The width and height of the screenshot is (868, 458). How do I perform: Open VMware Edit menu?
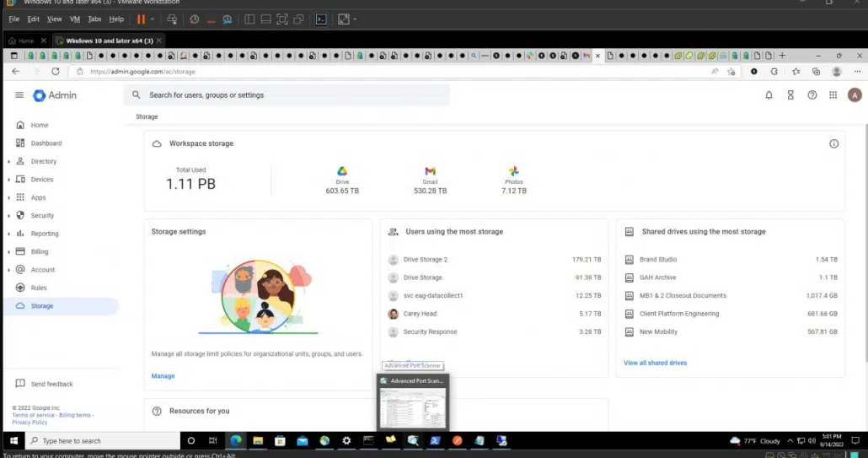pos(33,19)
